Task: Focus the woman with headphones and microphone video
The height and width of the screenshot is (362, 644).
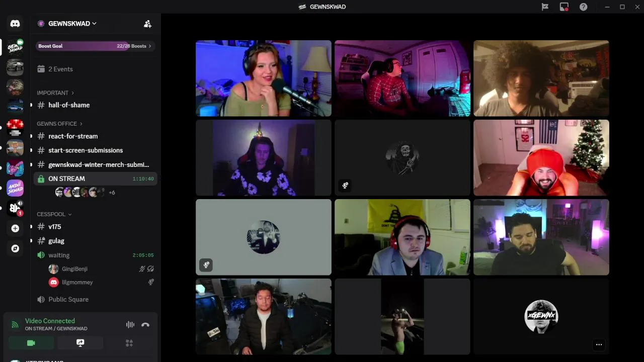Action: tap(264, 78)
